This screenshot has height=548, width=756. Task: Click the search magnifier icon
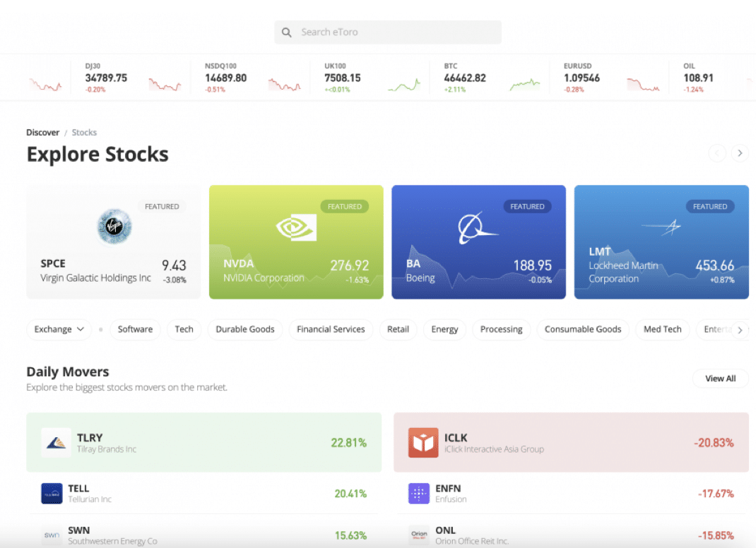pyautogui.click(x=287, y=32)
